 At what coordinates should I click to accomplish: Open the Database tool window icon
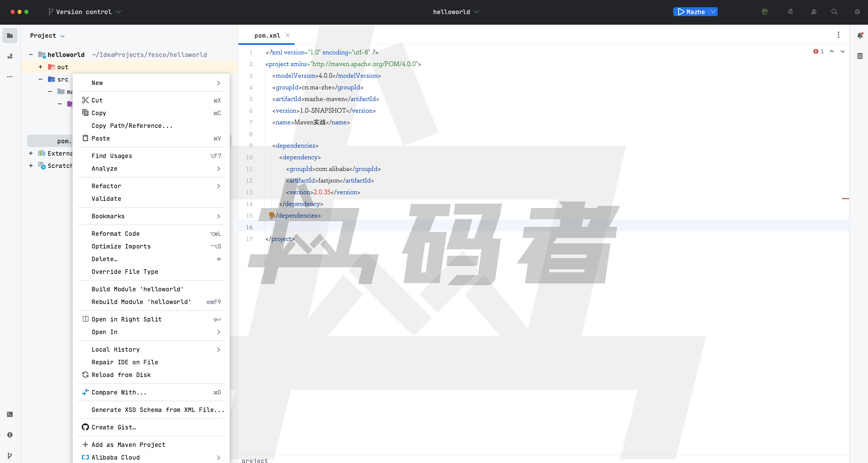pyautogui.click(x=860, y=55)
